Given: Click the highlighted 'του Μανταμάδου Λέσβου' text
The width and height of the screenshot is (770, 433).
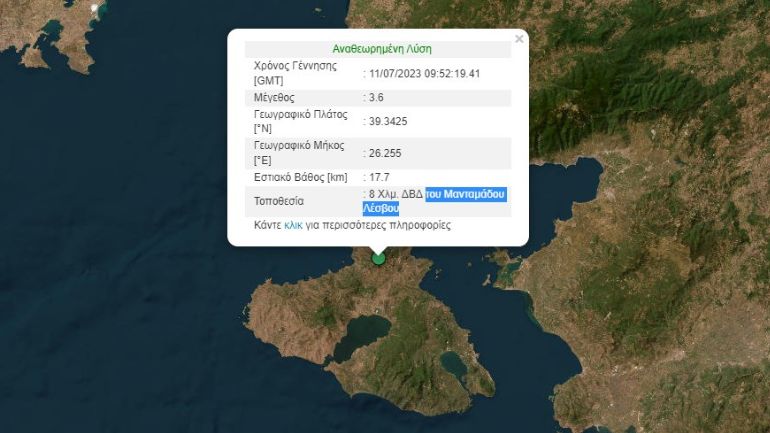Looking at the screenshot, I should (434, 201).
